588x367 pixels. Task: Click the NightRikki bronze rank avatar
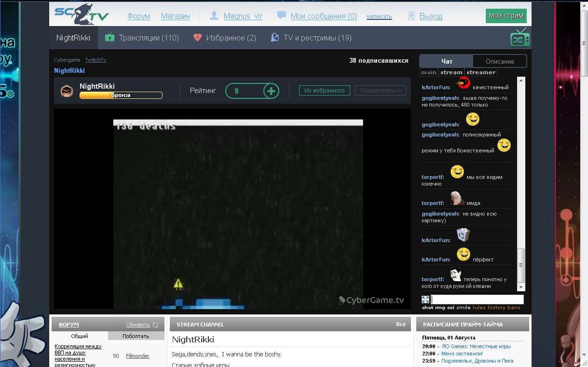point(67,91)
